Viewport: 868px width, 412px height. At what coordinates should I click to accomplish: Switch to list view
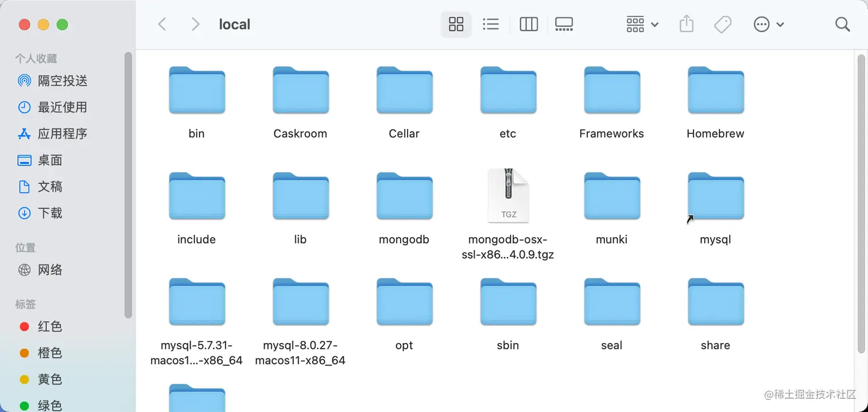[491, 24]
